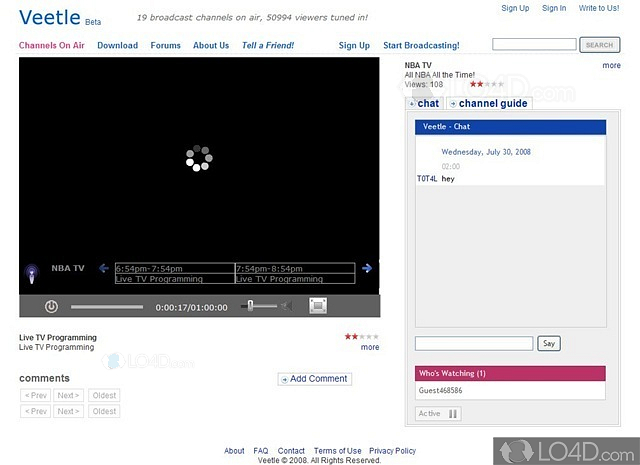Go to next program schedule with right arrow
This screenshot has height=465, width=640.
367,268
